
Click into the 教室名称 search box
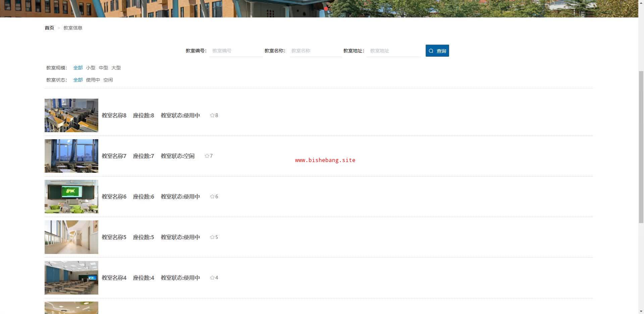click(x=316, y=51)
